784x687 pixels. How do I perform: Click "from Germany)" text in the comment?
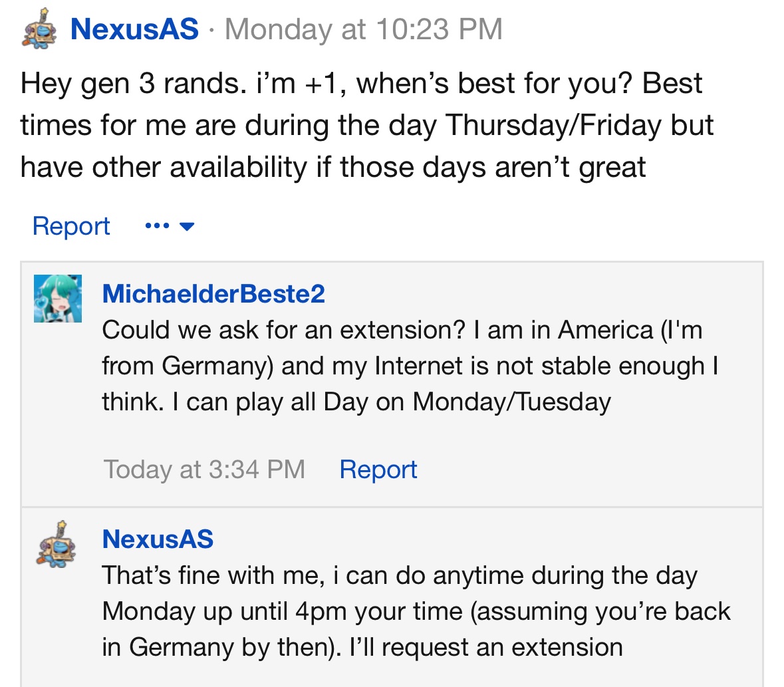[x=188, y=366]
